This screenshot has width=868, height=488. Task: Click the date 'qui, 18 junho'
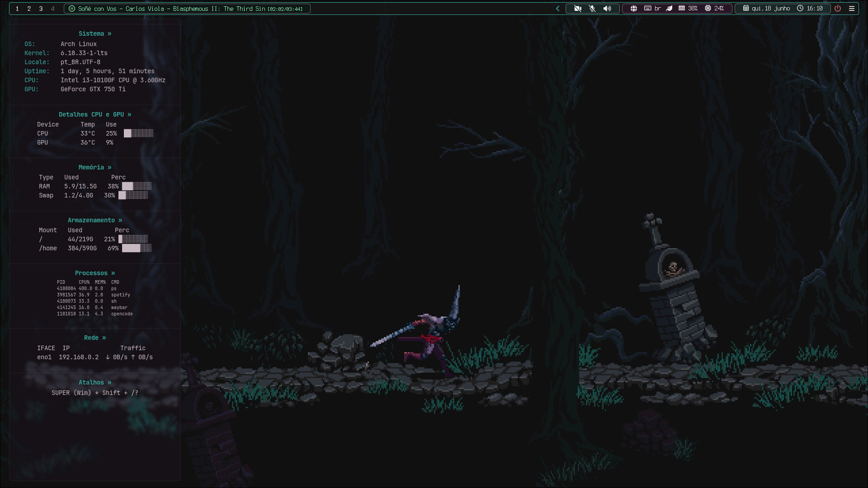[x=771, y=9]
